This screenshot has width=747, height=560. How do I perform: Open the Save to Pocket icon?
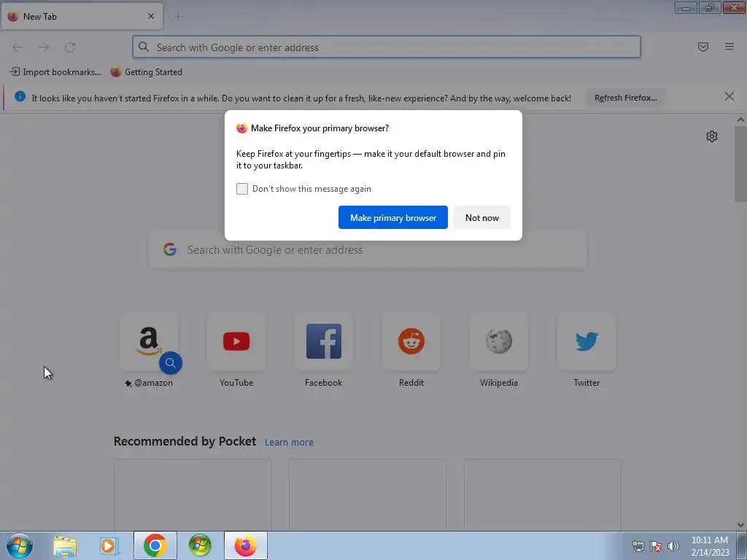[703, 47]
